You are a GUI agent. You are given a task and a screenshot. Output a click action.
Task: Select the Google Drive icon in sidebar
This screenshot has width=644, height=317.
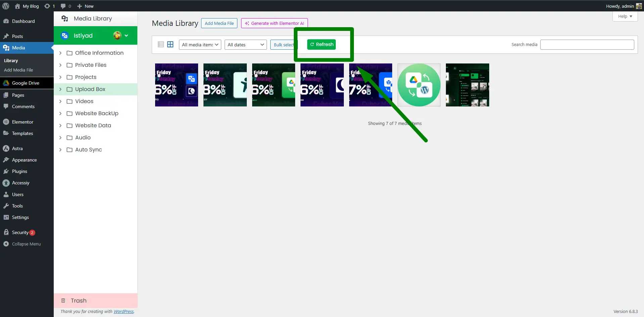pyautogui.click(x=6, y=83)
